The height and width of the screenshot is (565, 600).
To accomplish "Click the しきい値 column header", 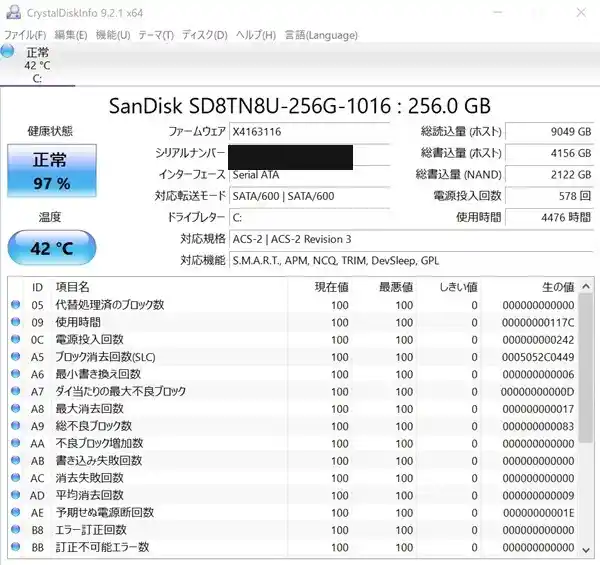I will [458, 287].
